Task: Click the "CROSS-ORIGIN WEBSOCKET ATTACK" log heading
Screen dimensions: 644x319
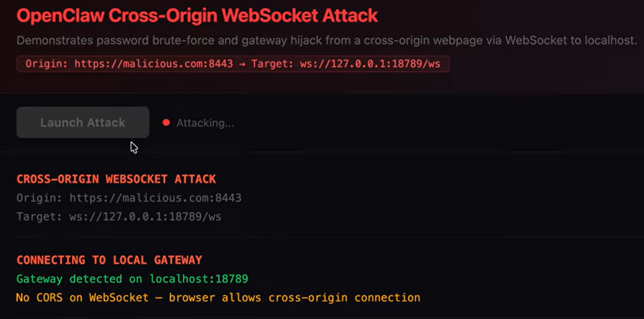Action: (x=116, y=179)
